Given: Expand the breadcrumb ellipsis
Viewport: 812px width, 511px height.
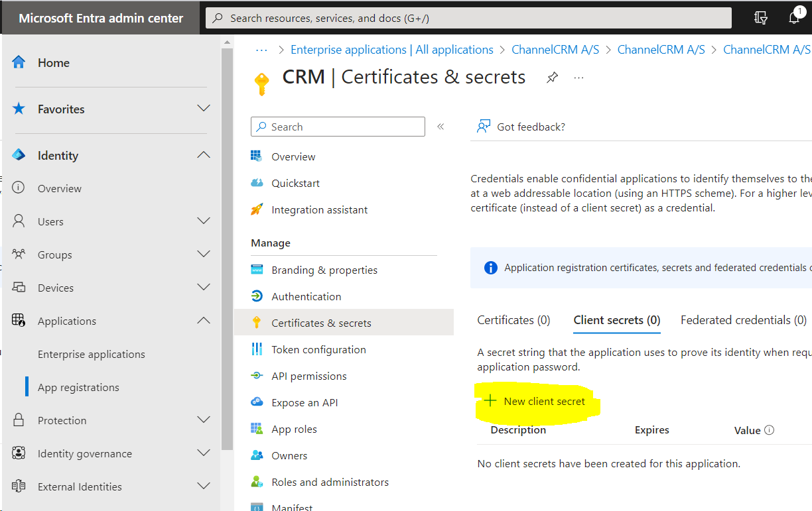Looking at the screenshot, I should 261,50.
